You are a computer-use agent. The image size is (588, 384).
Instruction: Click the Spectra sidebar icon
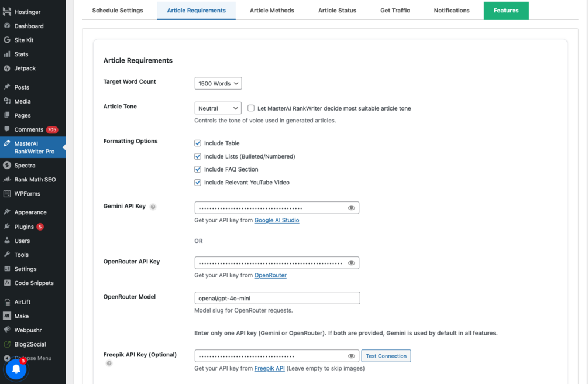(7, 166)
